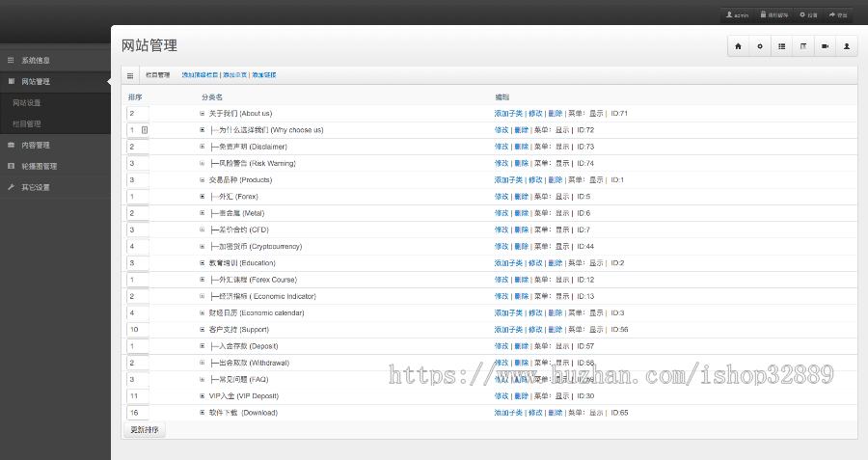Open 系统信息 in the sidebar
Viewport: 868px width, 460px height.
point(55,61)
